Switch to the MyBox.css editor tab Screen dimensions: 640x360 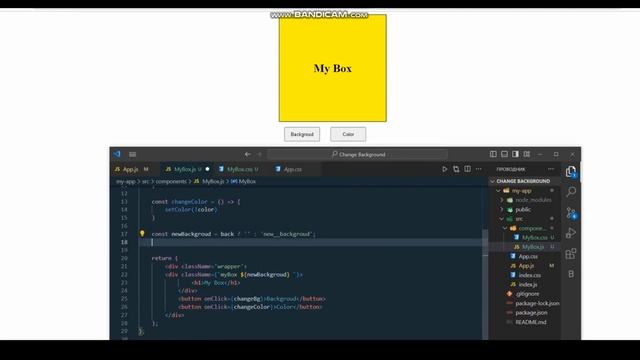click(x=242, y=169)
